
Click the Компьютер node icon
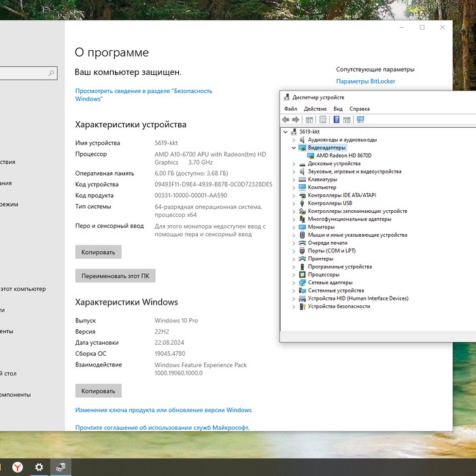tap(302, 187)
